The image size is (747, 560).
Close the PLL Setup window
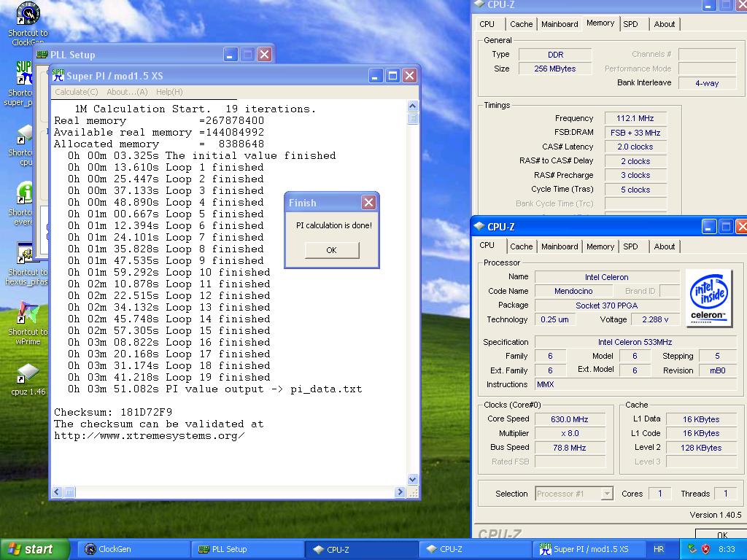coord(264,55)
